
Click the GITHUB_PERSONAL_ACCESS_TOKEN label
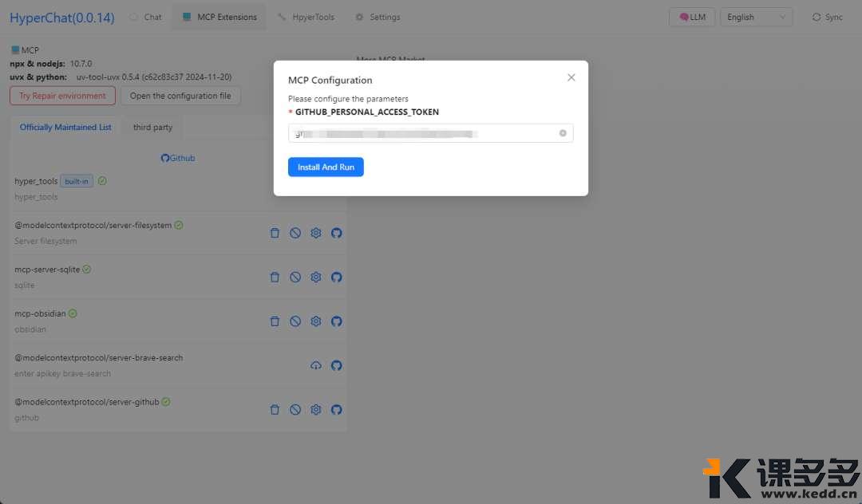coord(366,112)
